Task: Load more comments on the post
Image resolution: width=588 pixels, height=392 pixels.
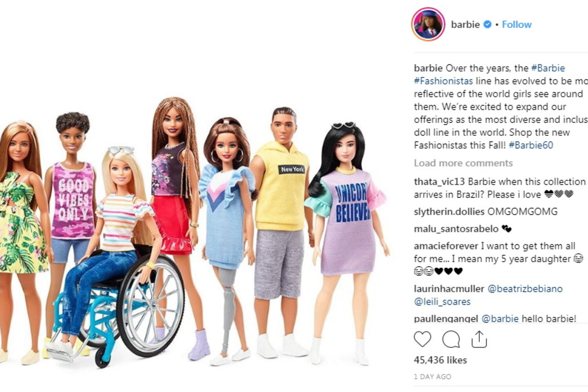Action: point(463,163)
